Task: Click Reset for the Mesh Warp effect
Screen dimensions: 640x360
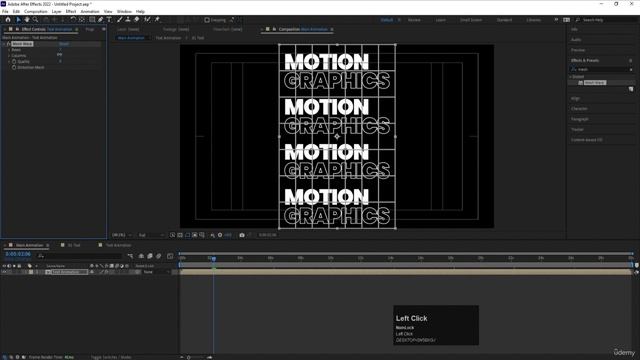Action: [x=64, y=44]
